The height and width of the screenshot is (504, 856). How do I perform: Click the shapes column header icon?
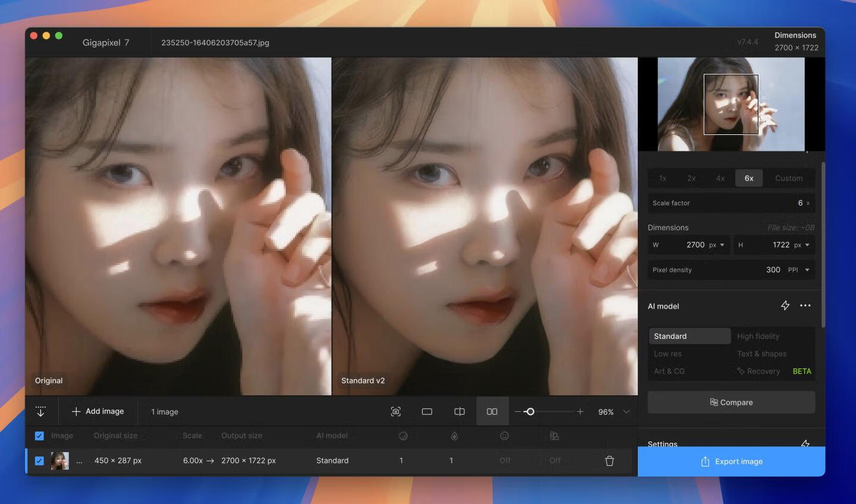click(x=554, y=436)
